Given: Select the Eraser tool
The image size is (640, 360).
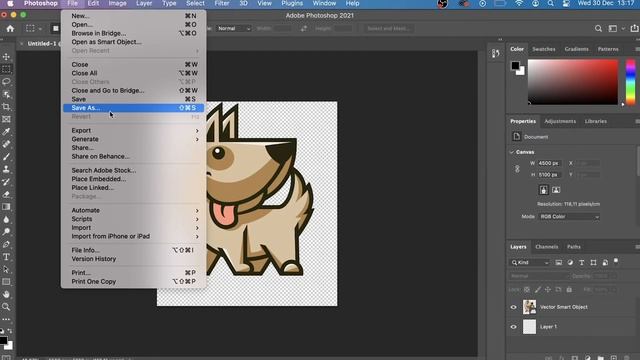Looking at the screenshot, I should 6,194.
